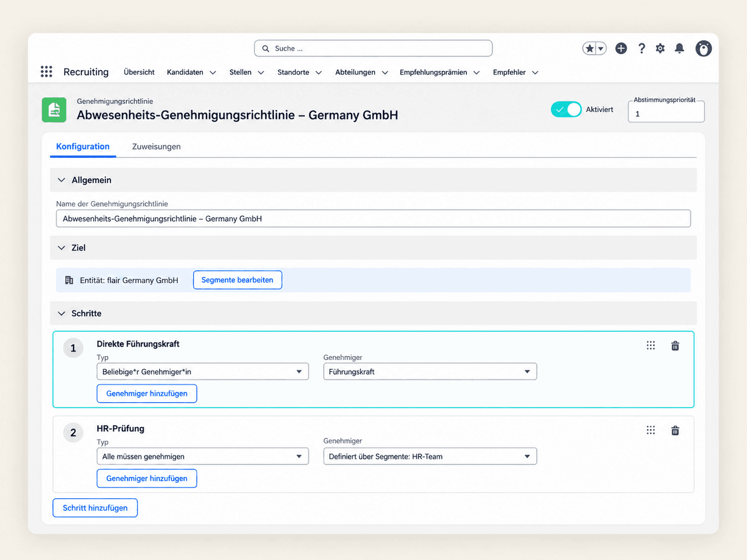Screen dimensions: 747x560
Task: Collapse the Ziel section
Action: click(x=61, y=248)
